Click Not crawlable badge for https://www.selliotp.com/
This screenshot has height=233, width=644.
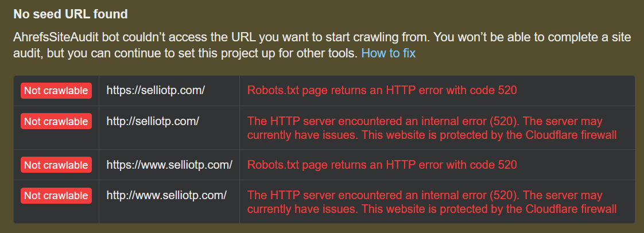pyautogui.click(x=56, y=165)
